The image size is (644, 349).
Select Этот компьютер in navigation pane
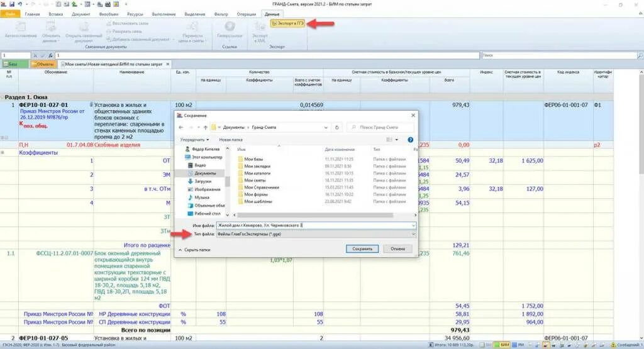tap(203, 157)
